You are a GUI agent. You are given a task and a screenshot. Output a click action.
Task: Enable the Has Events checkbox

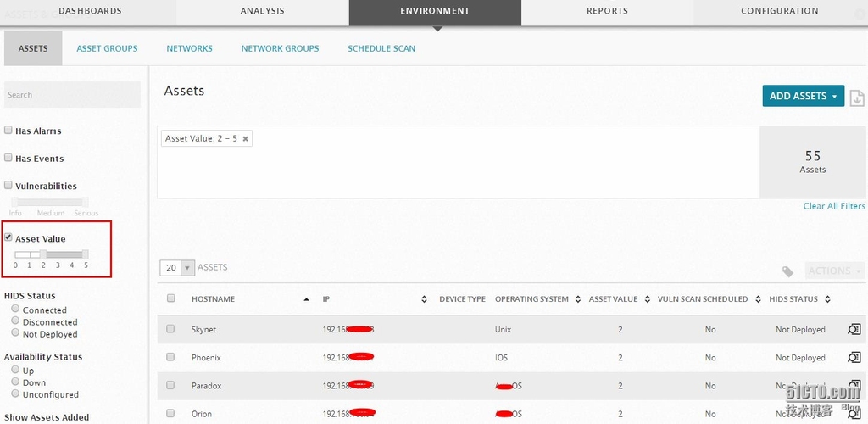[8, 158]
